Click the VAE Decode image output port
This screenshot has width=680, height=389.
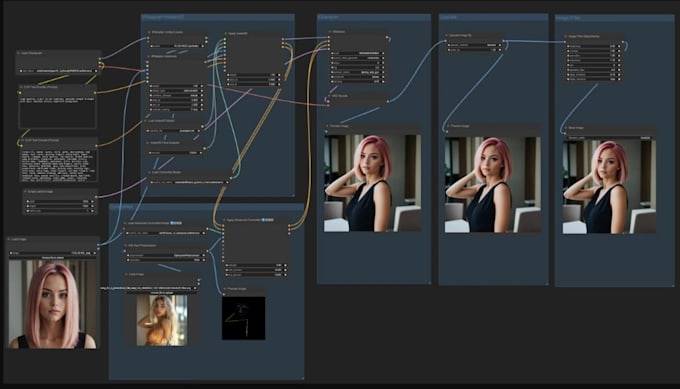coord(387,101)
